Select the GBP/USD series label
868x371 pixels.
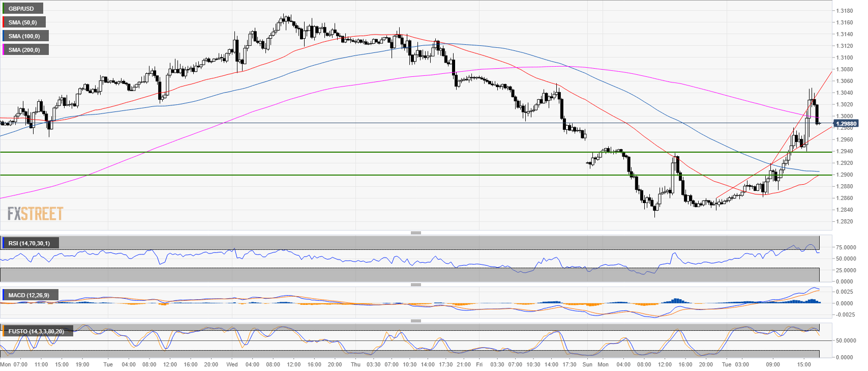(x=21, y=9)
